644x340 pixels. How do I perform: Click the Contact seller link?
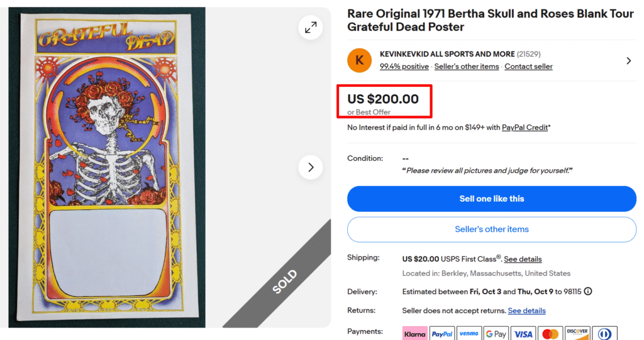click(x=528, y=67)
